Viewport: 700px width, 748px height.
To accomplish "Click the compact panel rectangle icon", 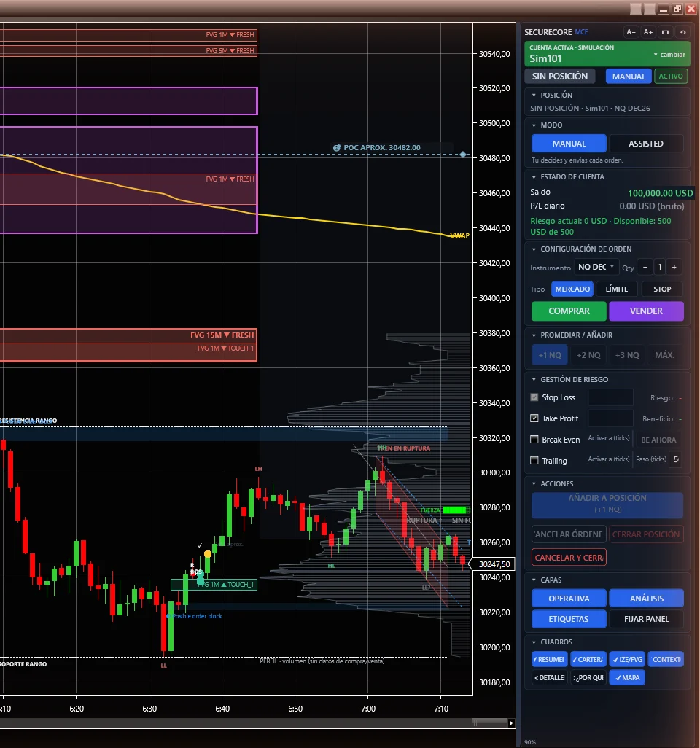I will click(665, 32).
